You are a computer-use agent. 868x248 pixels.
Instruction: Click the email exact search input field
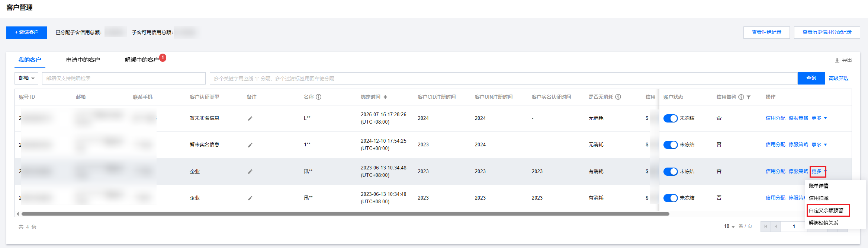123,78
